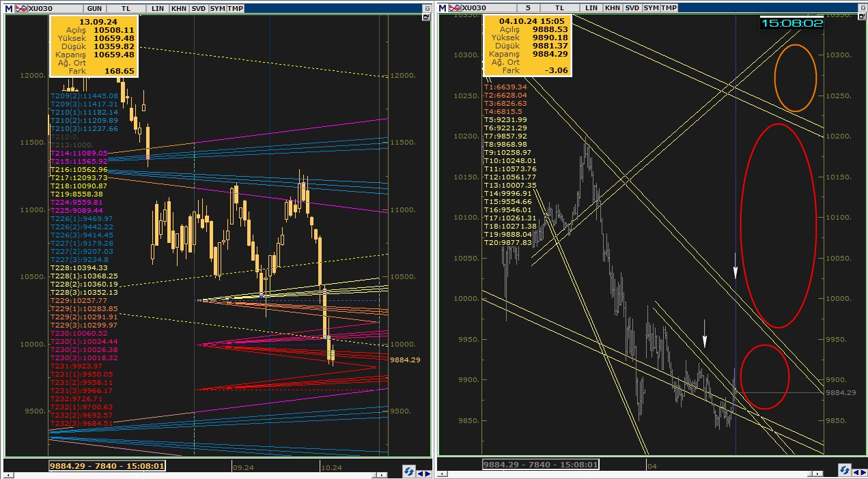Click the M icon in the left chart window
Image resolution: width=868 pixels, height=479 pixels.
(x=8, y=8)
